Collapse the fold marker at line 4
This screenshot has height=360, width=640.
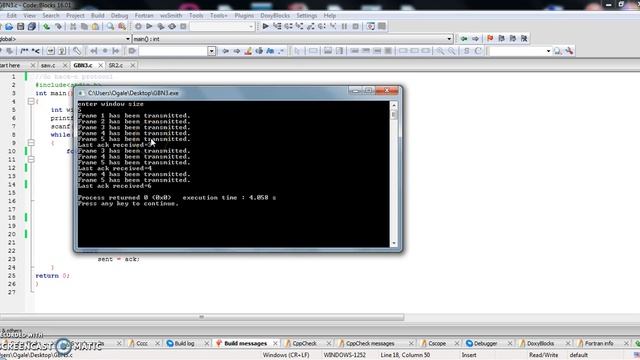31,101
